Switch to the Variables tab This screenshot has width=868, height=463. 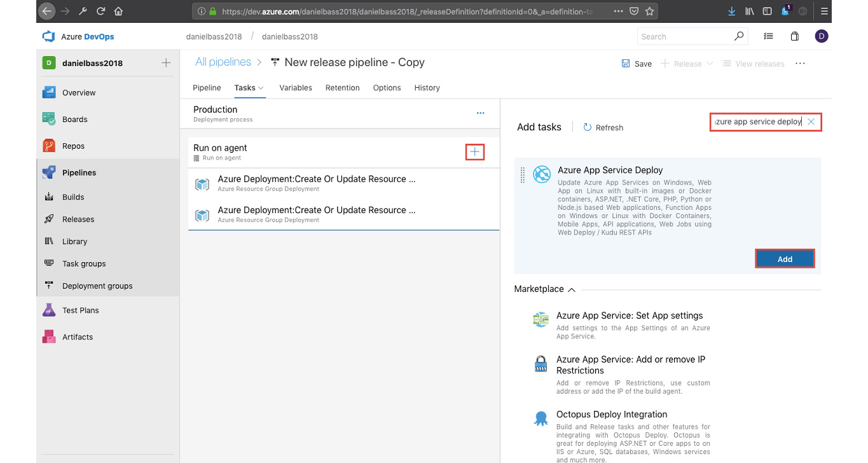click(x=296, y=88)
